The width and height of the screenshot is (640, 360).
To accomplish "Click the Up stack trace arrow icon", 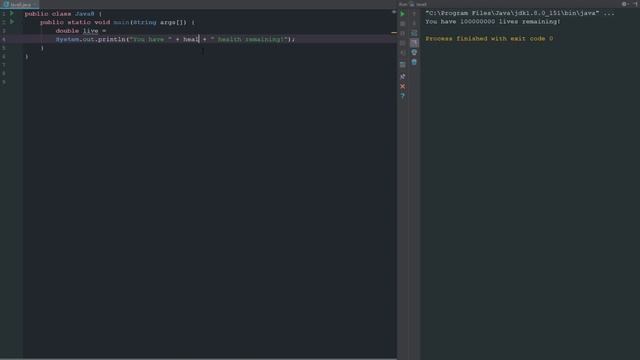I will tap(414, 14).
